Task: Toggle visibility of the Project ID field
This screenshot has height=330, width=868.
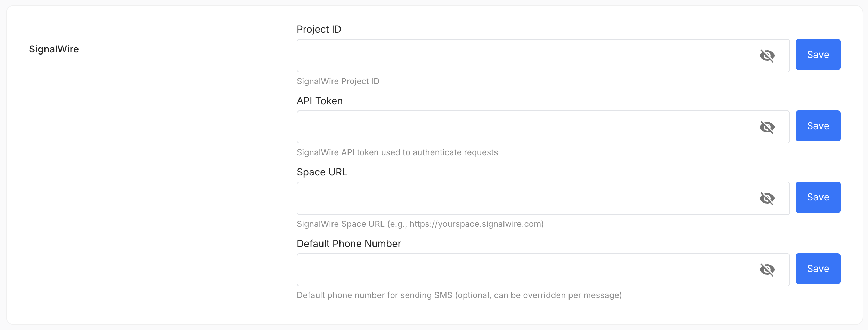Action: pyautogui.click(x=767, y=56)
